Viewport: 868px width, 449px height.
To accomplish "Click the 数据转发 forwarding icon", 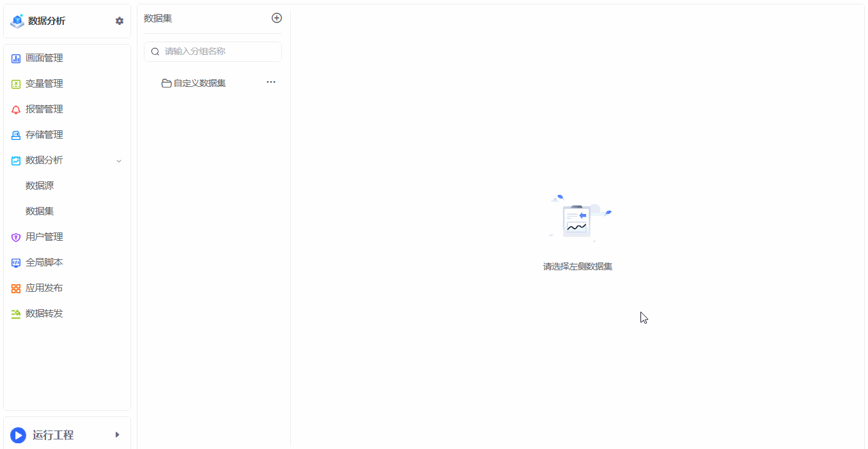I will point(16,314).
